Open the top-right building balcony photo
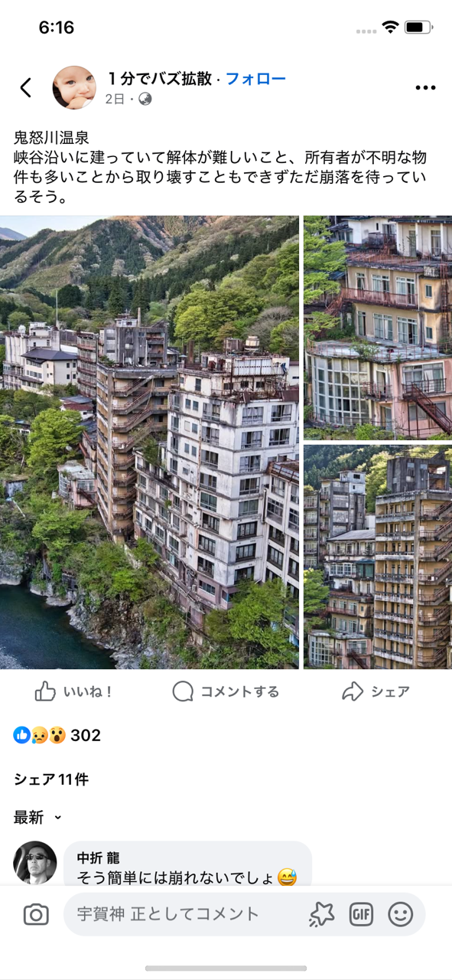The height and width of the screenshot is (980, 452). [378, 328]
